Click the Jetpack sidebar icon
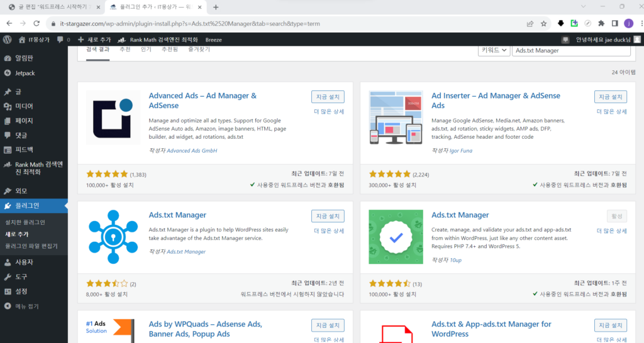The image size is (644, 343). [8, 73]
